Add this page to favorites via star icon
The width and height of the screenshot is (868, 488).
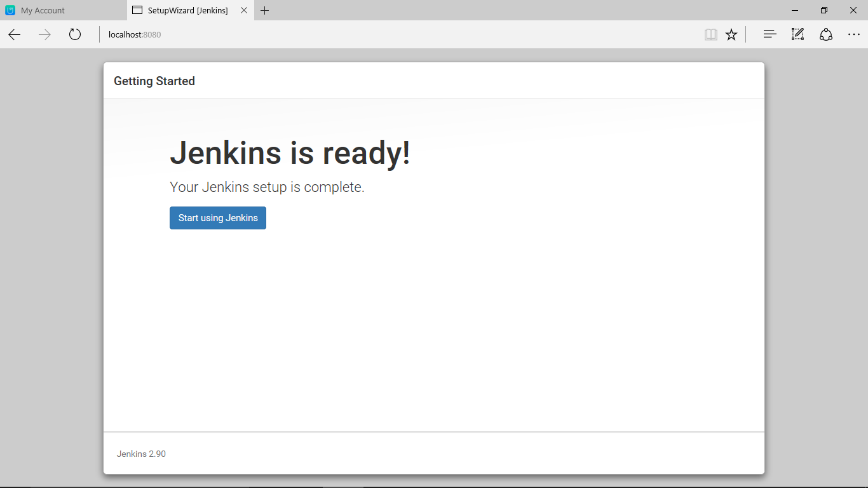(731, 34)
